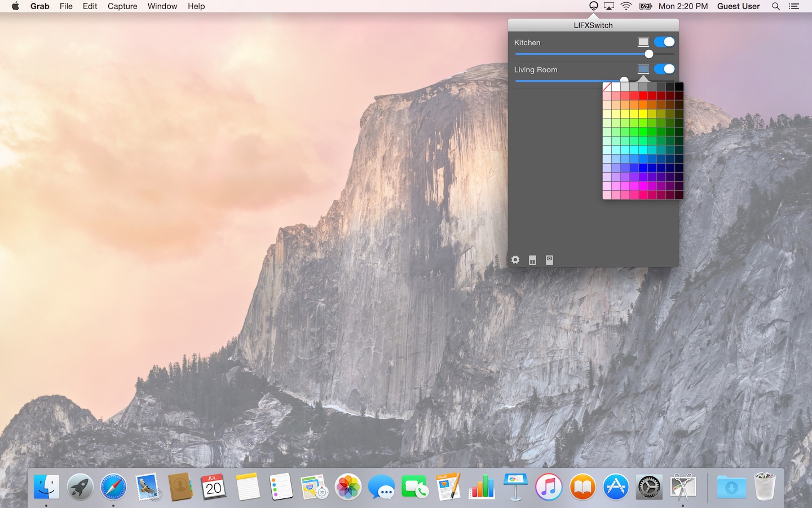The width and height of the screenshot is (812, 508).
Task: Open Photos from the Dock
Action: tap(348, 487)
